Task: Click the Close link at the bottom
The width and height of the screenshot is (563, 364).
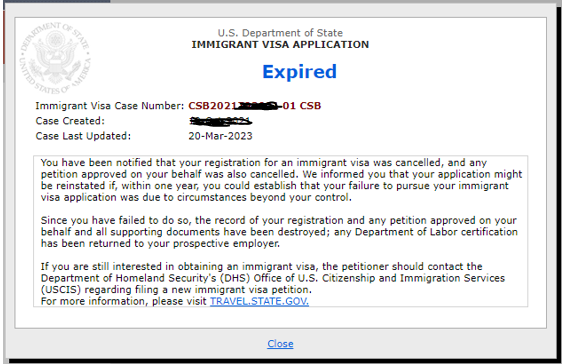Action: pyautogui.click(x=280, y=344)
